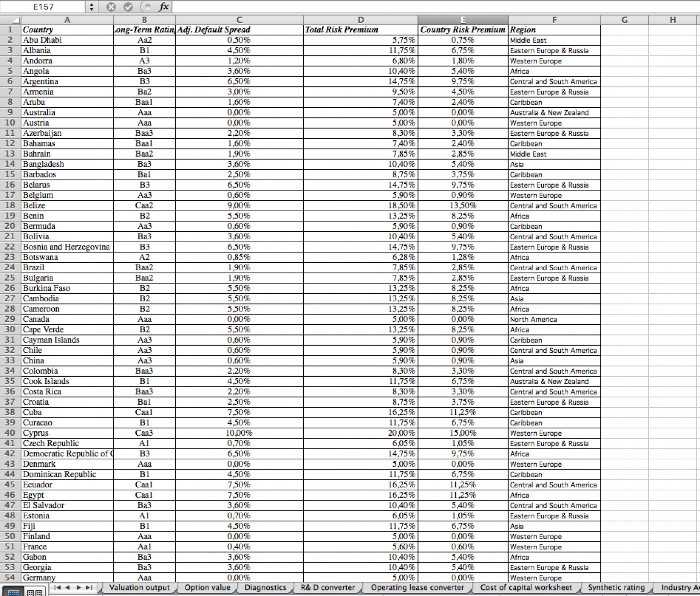Click France's Aa1 rating cell
This screenshot has width=700, height=596.
coord(144,547)
